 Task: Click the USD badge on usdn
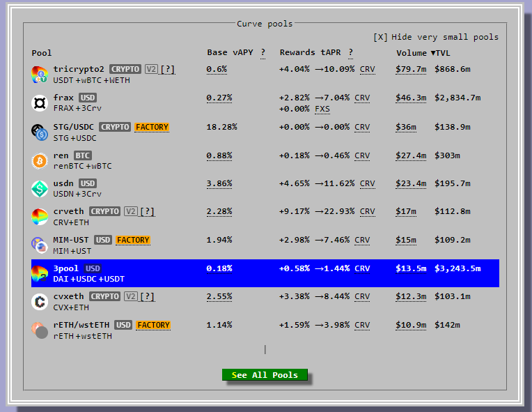[x=88, y=183]
